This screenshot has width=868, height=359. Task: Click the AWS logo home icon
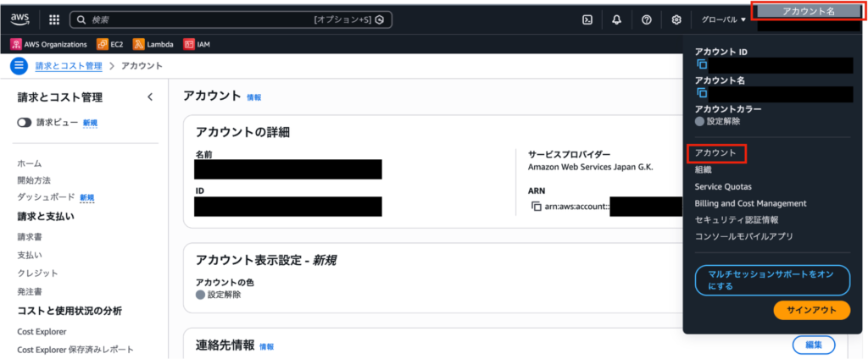click(20, 19)
